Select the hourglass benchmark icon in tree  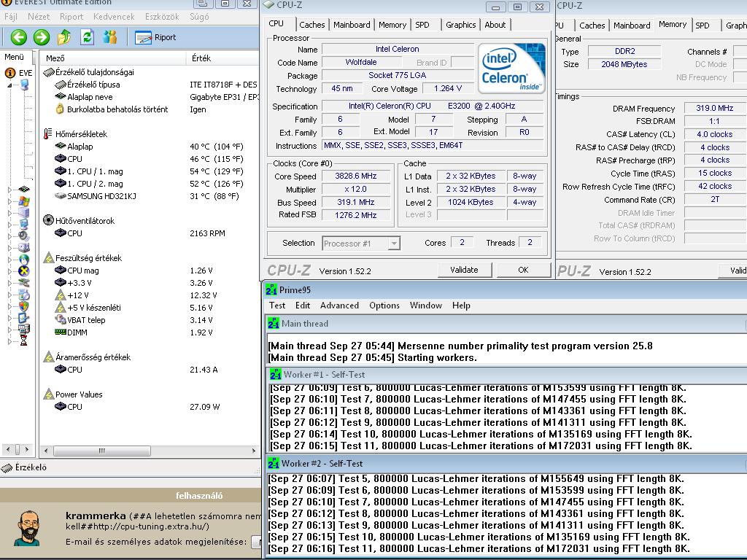click(23, 341)
